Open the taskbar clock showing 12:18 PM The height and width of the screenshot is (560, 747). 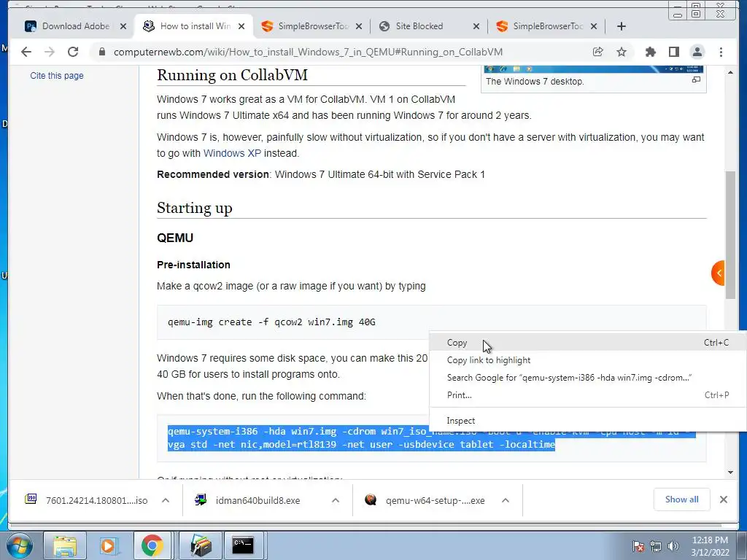710,546
